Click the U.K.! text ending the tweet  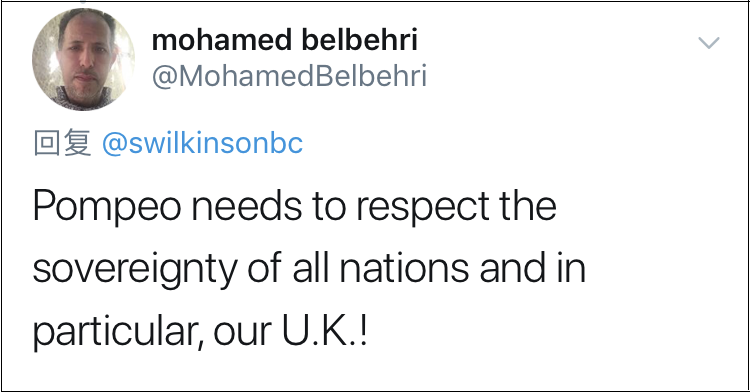[x=325, y=331]
